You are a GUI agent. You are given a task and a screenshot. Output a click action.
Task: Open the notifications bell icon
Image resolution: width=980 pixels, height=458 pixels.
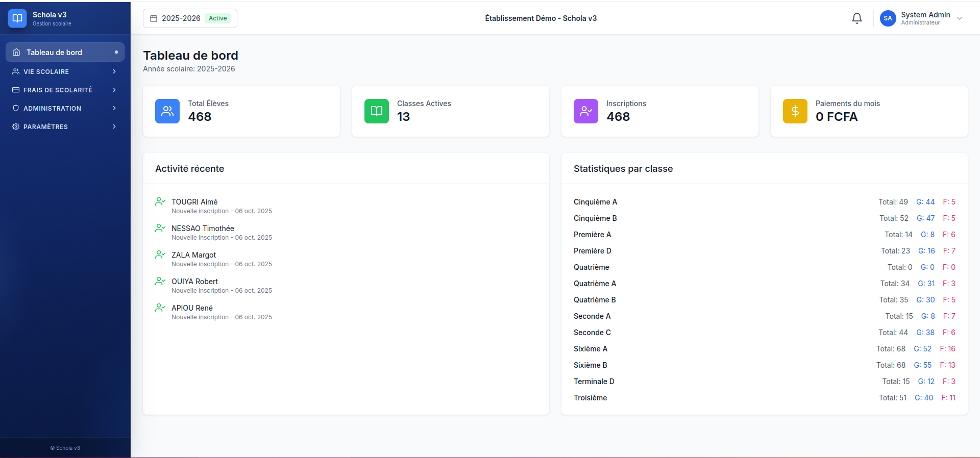point(857,18)
